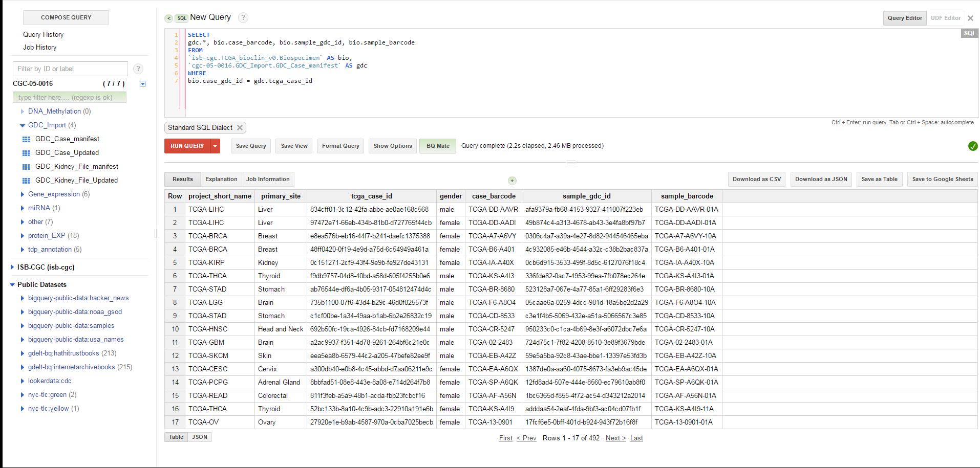Expand nyc-tlc:yellow dataset
This screenshot has width=980, height=468.
(x=22, y=409)
